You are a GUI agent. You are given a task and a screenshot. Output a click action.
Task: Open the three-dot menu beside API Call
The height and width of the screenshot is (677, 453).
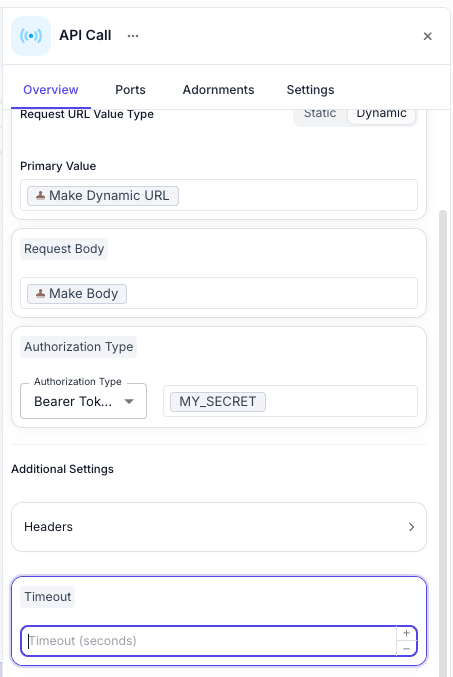point(133,36)
